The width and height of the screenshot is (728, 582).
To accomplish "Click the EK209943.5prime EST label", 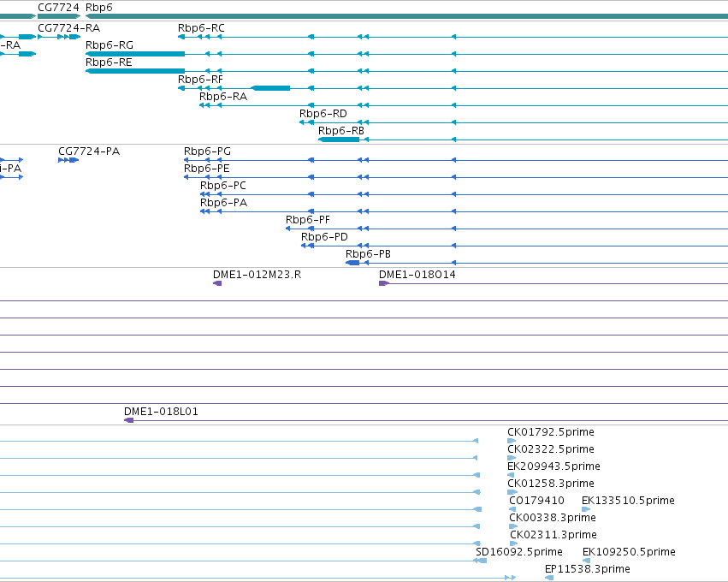I will coord(553,466).
